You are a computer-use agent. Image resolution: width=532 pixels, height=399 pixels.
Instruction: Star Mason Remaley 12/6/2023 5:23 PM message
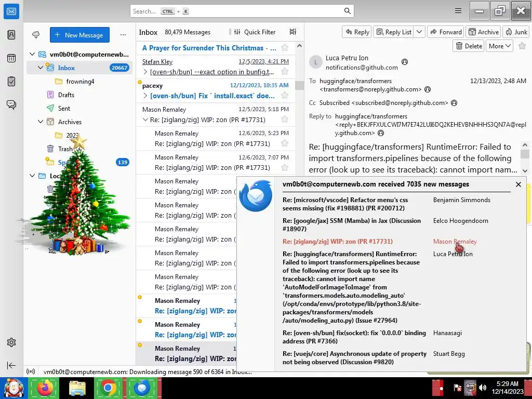(x=285, y=143)
